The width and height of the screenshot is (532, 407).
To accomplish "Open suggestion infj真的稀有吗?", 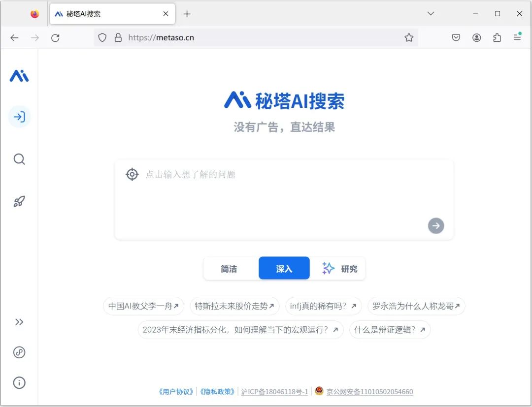I will pos(323,306).
